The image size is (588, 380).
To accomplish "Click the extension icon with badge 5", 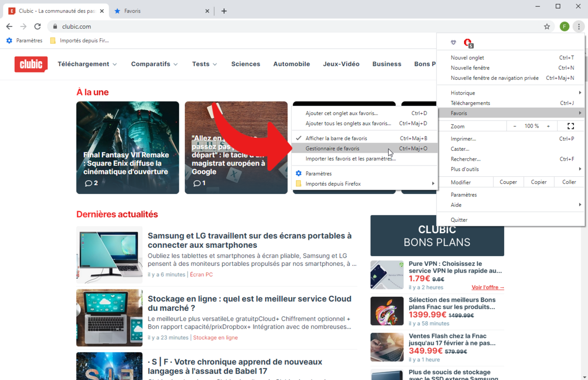I will [468, 43].
